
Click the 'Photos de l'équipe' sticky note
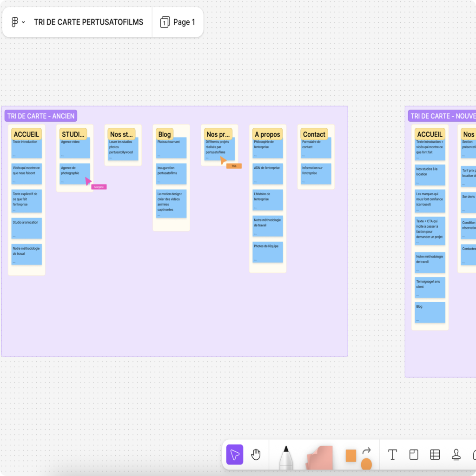(x=268, y=251)
